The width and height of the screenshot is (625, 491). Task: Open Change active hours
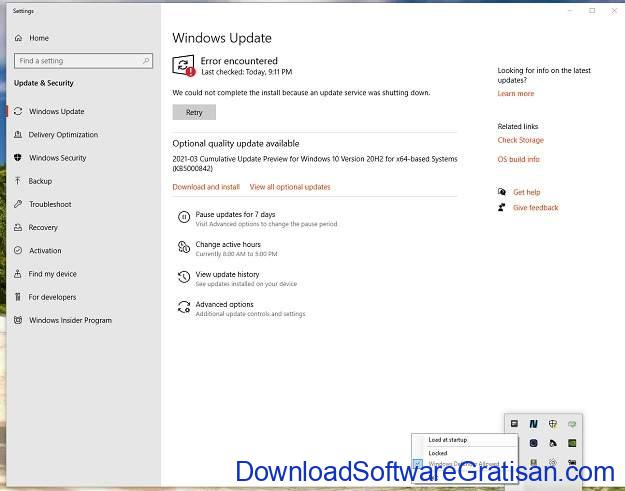pos(228,244)
